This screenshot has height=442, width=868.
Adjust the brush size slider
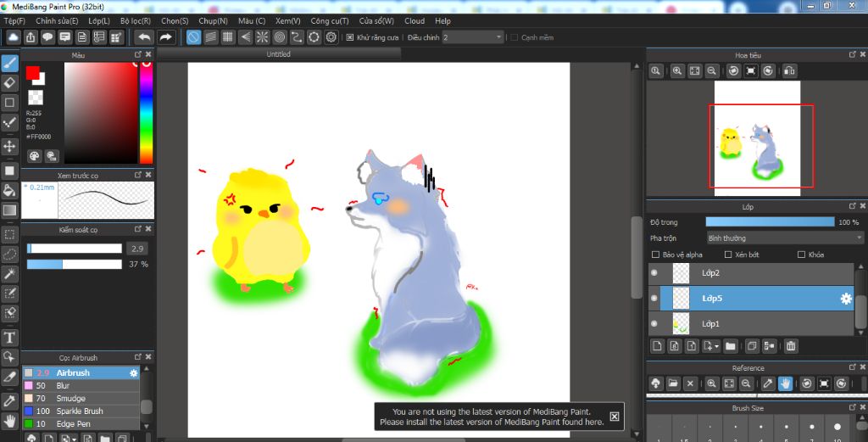click(x=75, y=249)
